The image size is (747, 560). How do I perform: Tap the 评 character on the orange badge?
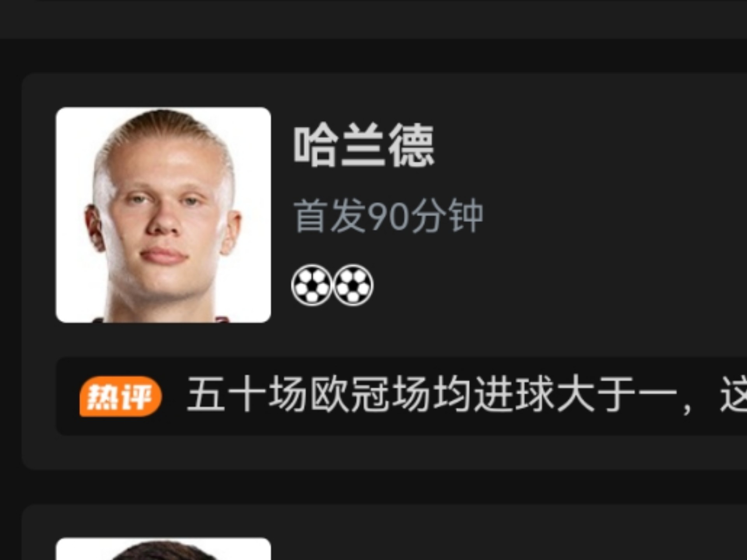coord(137,396)
